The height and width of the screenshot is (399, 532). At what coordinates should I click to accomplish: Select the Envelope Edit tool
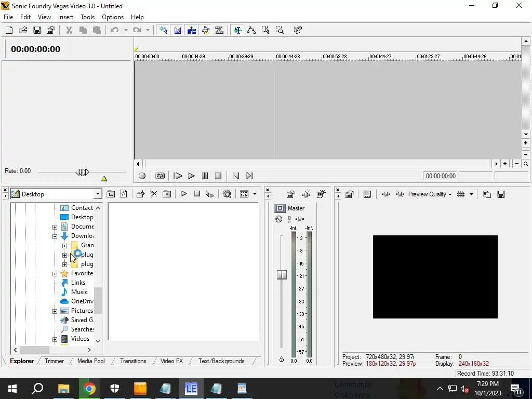tap(251, 30)
